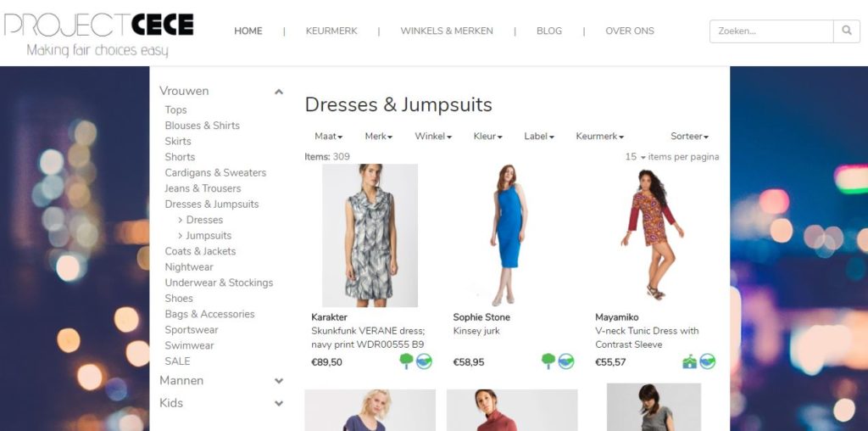Click the blue globe label icon on the Sophie Stone item
The height and width of the screenshot is (431, 868).
point(565,361)
